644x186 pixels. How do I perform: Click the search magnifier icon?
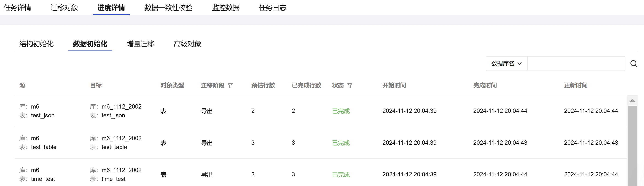[633, 64]
